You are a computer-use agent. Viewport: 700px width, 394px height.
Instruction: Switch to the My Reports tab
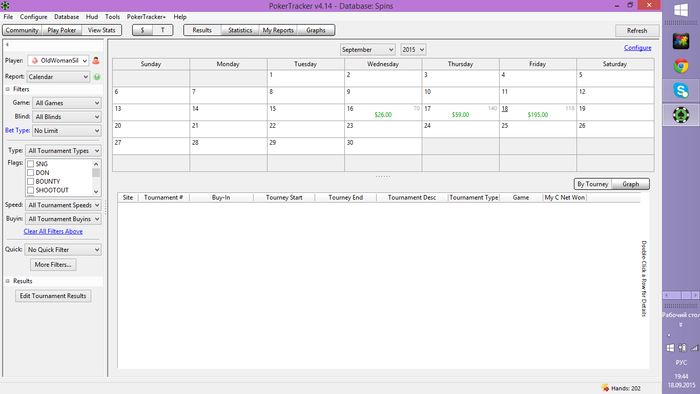[x=278, y=30]
